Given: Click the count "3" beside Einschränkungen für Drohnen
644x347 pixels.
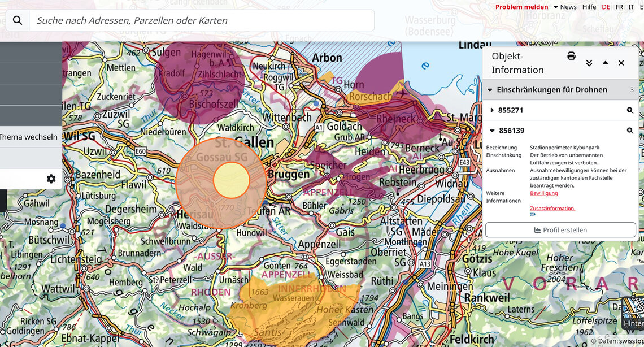Looking at the screenshot, I should (x=632, y=90).
